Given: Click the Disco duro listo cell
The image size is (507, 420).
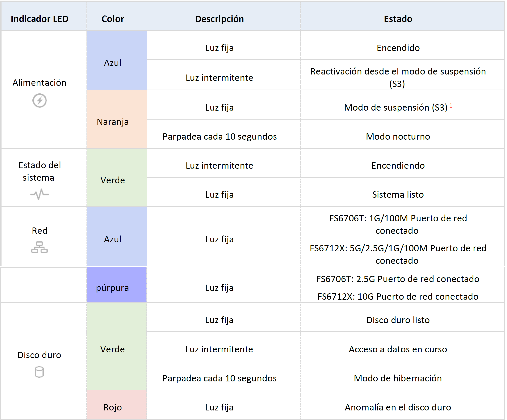Looking at the screenshot, I should coord(398,320).
